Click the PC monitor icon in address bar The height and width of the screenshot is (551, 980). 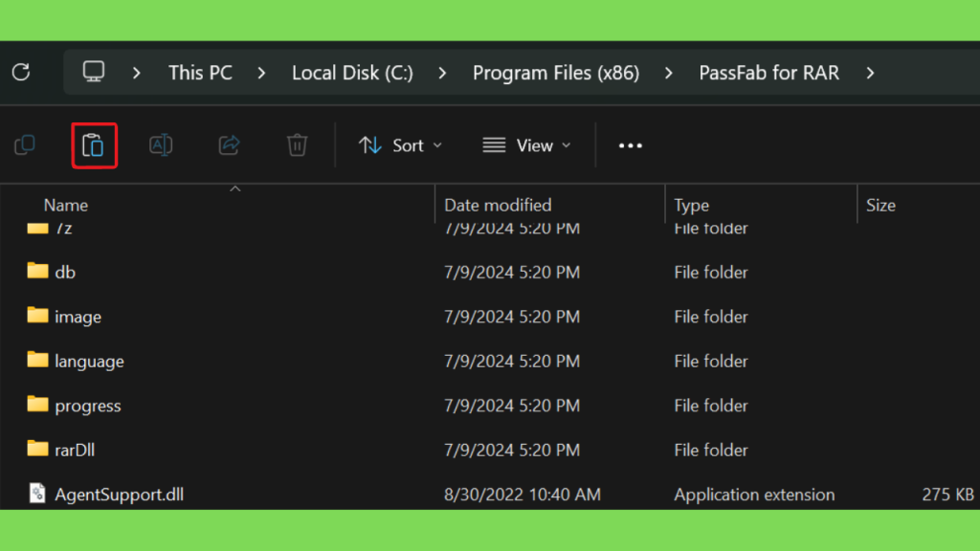[x=94, y=72]
